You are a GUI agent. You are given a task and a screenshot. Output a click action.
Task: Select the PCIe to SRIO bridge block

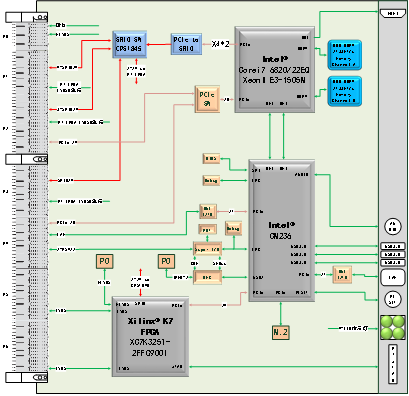tap(186, 44)
